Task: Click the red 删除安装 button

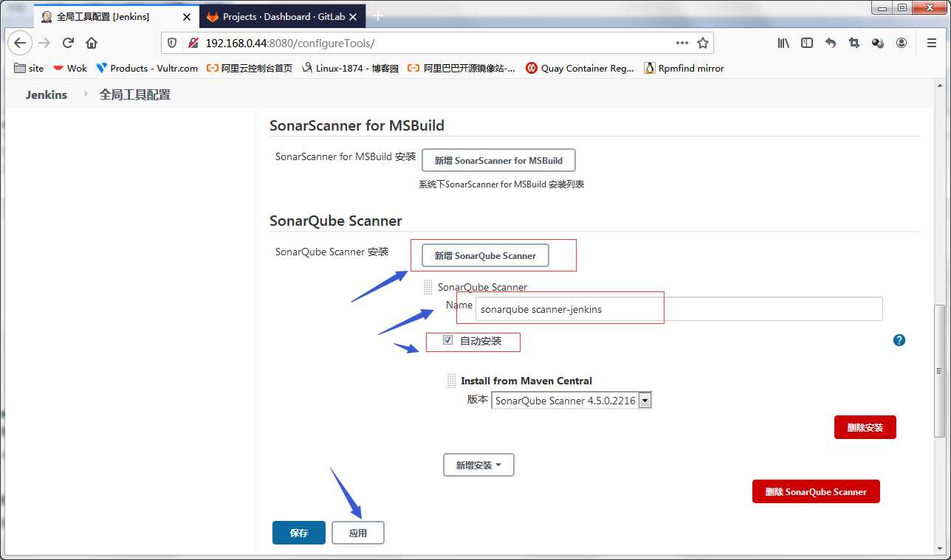Action: 865,427
